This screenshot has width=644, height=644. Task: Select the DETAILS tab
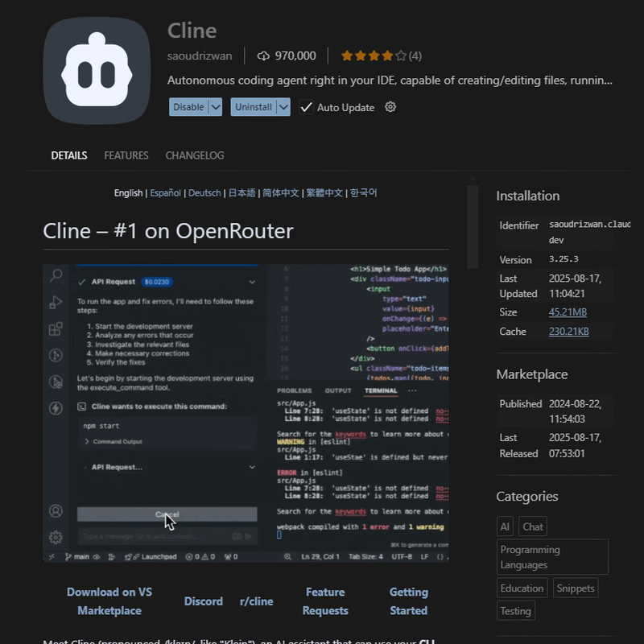coord(68,155)
